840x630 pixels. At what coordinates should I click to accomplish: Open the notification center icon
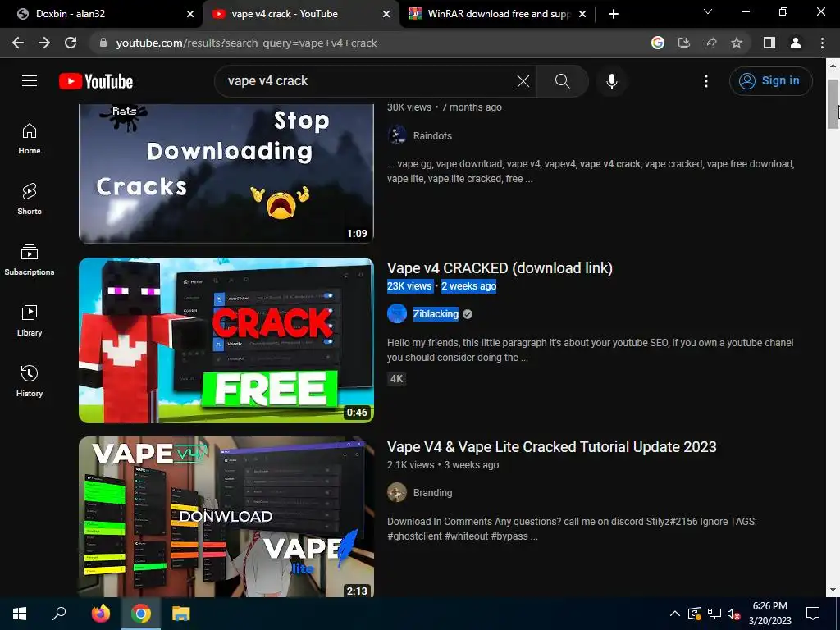click(x=813, y=614)
